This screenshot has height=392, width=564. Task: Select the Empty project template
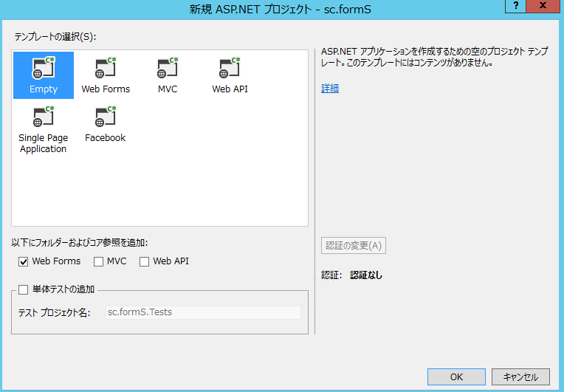tap(44, 75)
